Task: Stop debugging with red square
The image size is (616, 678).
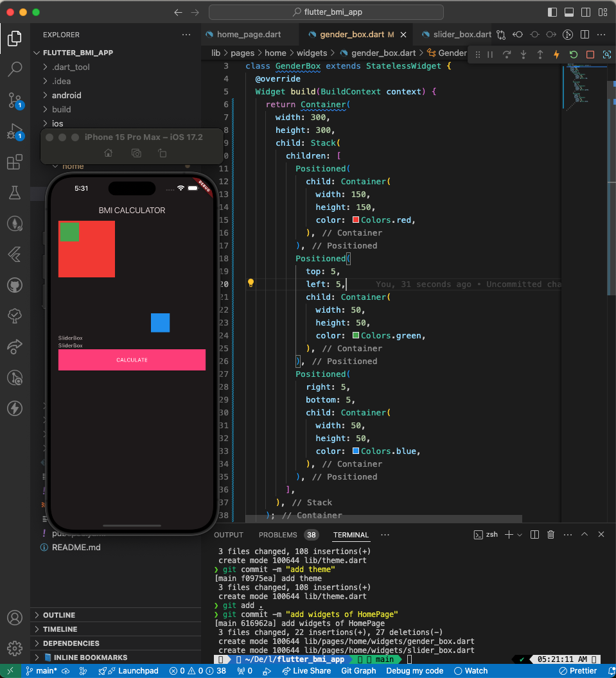Action: point(590,55)
